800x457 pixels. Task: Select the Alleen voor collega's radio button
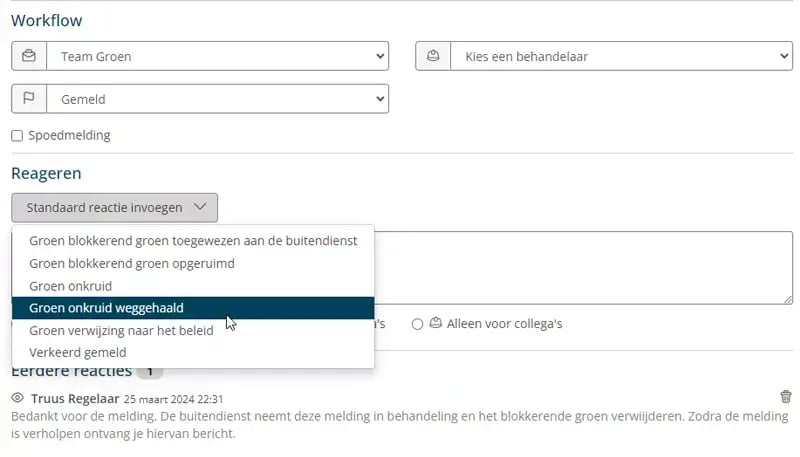[418, 324]
